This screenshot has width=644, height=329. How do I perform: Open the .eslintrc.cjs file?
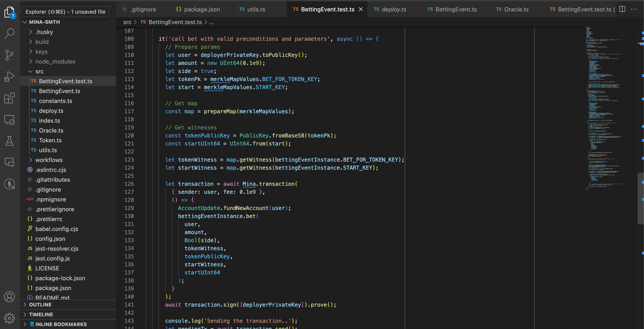(x=68, y=170)
